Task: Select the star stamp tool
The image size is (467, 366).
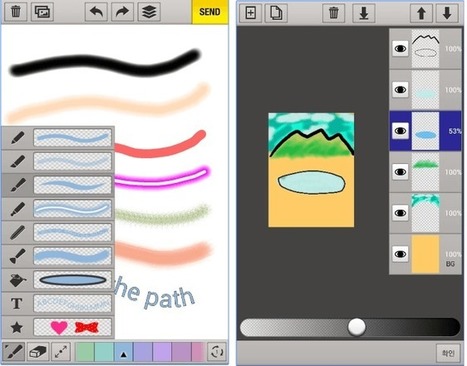Action: point(17,327)
